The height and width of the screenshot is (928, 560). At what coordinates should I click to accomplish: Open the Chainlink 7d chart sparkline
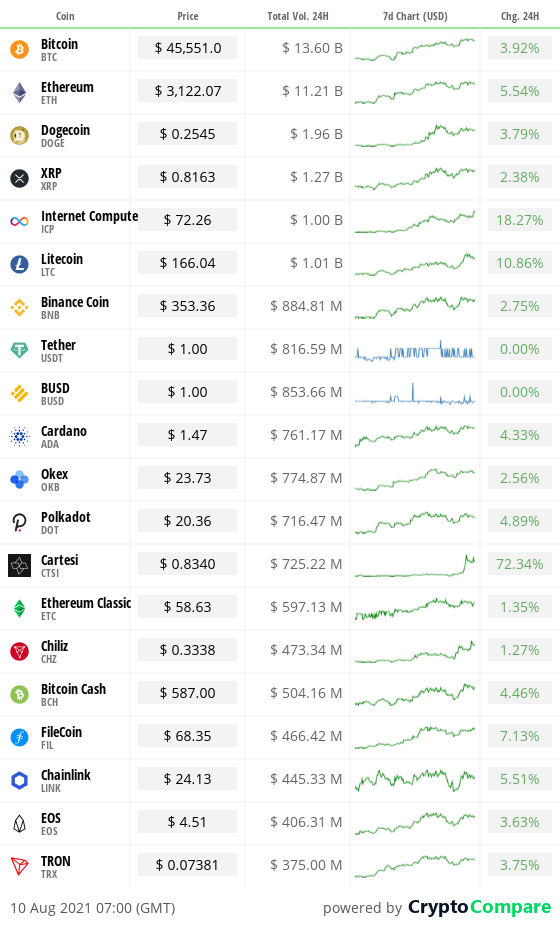tap(415, 780)
